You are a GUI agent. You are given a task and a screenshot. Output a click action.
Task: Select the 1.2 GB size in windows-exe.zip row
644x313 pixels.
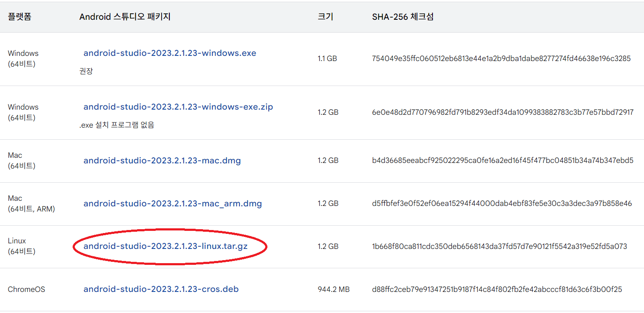328,112
